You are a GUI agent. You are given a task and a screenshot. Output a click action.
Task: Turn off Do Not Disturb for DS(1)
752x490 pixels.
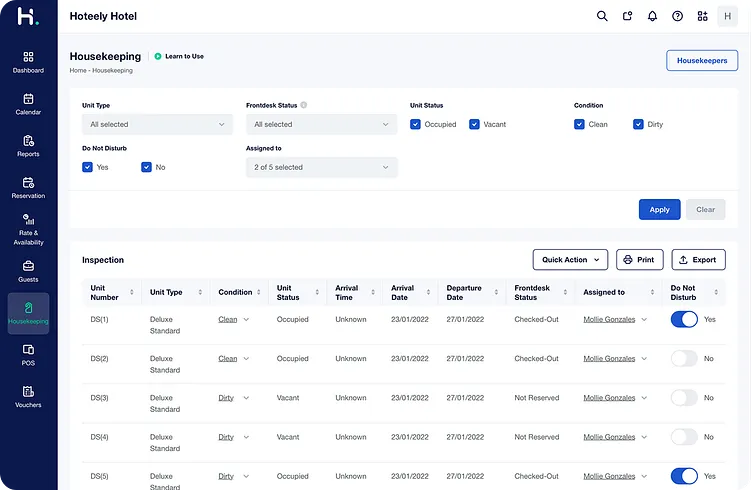pos(684,319)
